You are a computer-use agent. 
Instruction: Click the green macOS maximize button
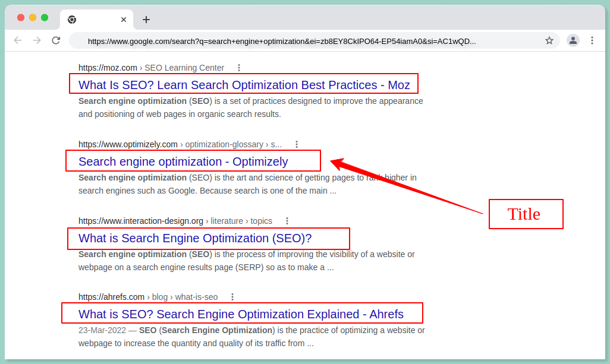45,17
